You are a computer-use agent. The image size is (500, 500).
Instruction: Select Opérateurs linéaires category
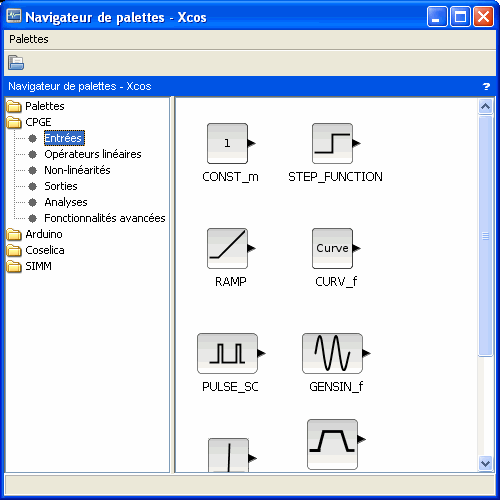pos(93,154)
